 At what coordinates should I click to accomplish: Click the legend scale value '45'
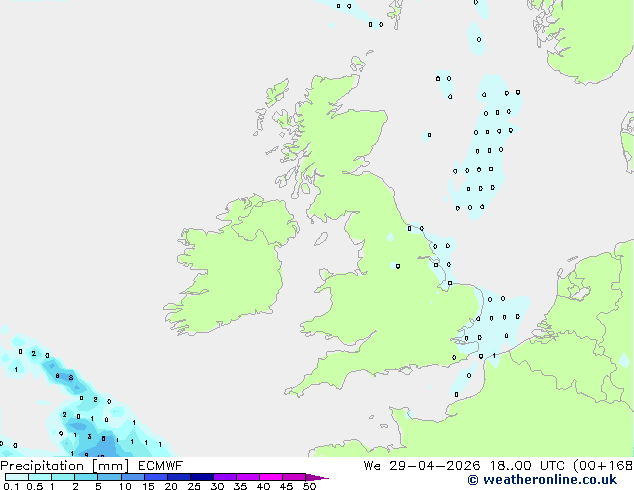click(286, 486)
